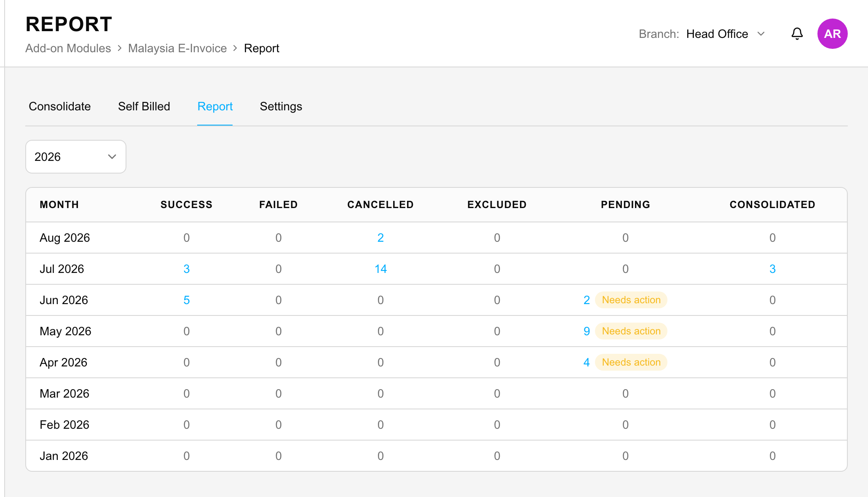Select the May 2026 row label
Viewport: 868px width, 497px height.
tap(65, 331)
